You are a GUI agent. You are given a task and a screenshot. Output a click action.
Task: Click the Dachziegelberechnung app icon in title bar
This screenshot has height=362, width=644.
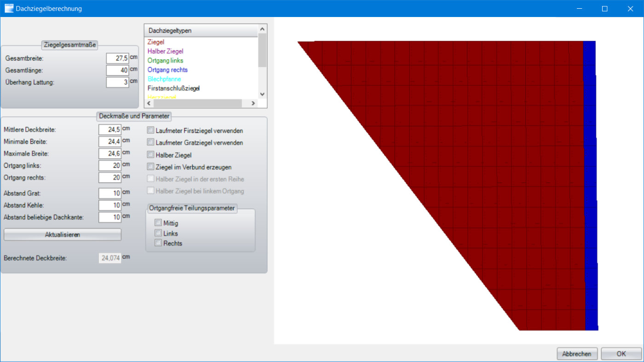[9, 8]
